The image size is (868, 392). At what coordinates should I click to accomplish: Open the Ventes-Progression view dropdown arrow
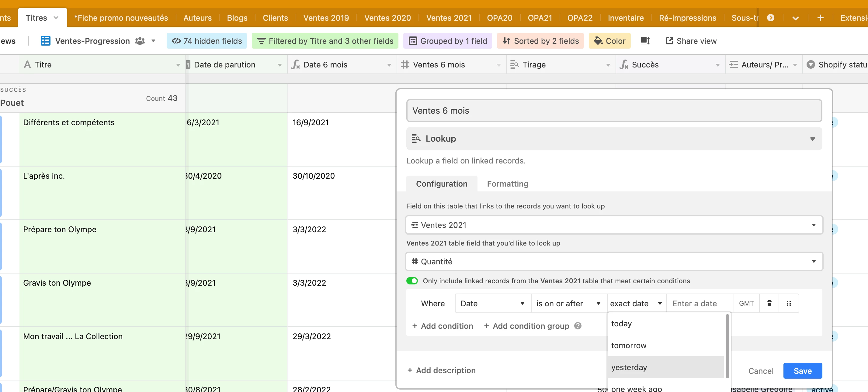click(153, 41)
